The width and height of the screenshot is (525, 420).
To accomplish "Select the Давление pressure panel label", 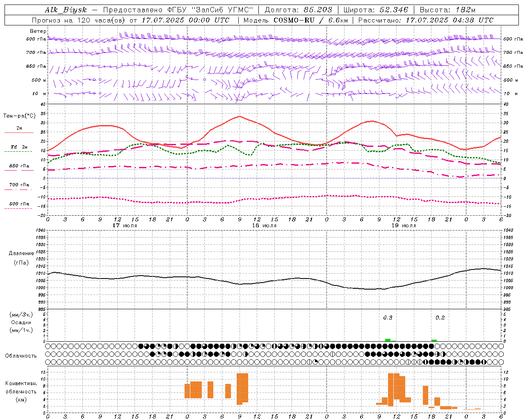I will tap(21, 253).
